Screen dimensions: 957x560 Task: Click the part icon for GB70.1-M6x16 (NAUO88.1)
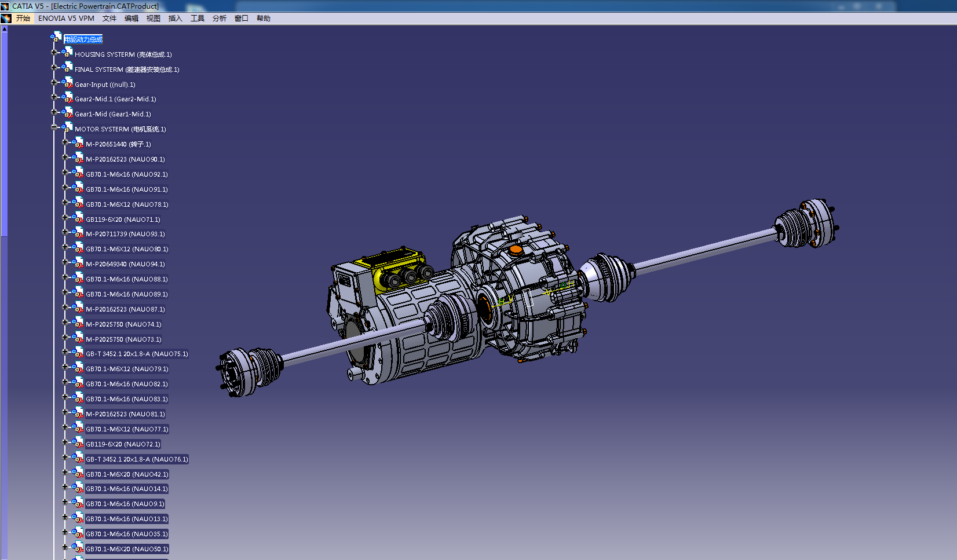[x=78, y=277]
